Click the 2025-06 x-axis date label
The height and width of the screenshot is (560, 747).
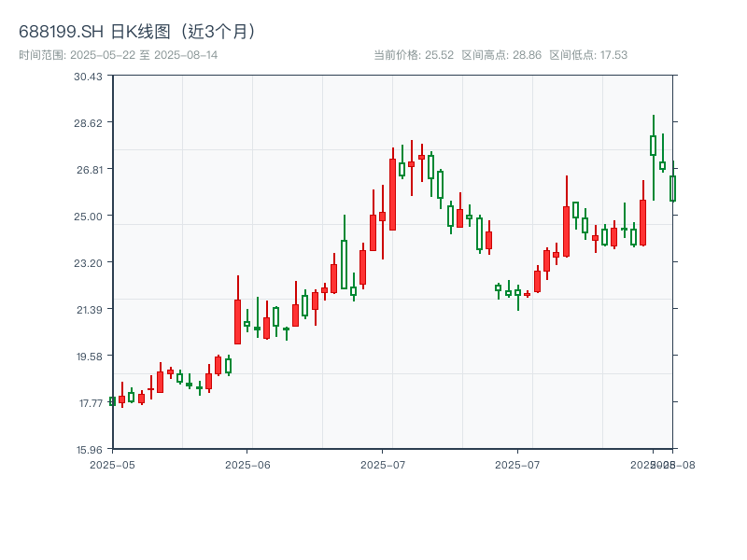pyautogui.click(x=247, y=464)
